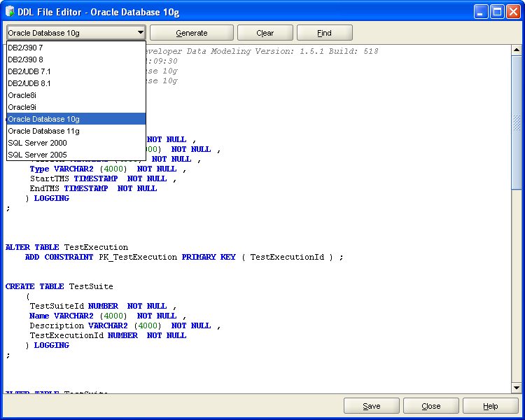Click 'ALTER TABLE TestExecution' line

(66, 247)
